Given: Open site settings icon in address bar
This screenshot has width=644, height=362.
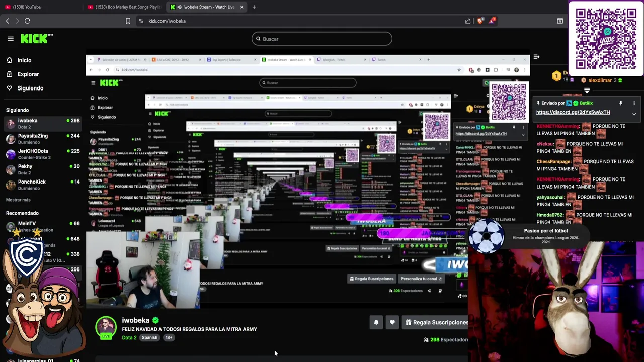Looking at the screenshot, I should (x=141, y=21).
